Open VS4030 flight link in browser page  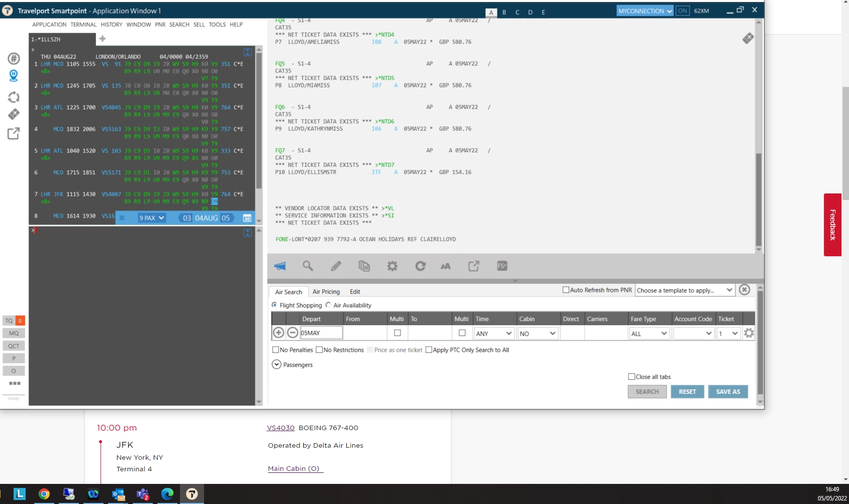click(x=280, y=428)
